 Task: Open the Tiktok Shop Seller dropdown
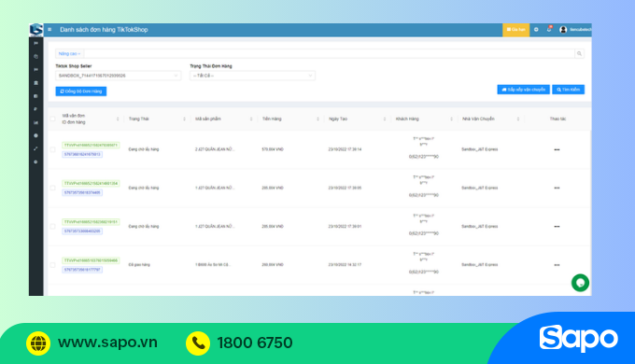pos(118,76)
